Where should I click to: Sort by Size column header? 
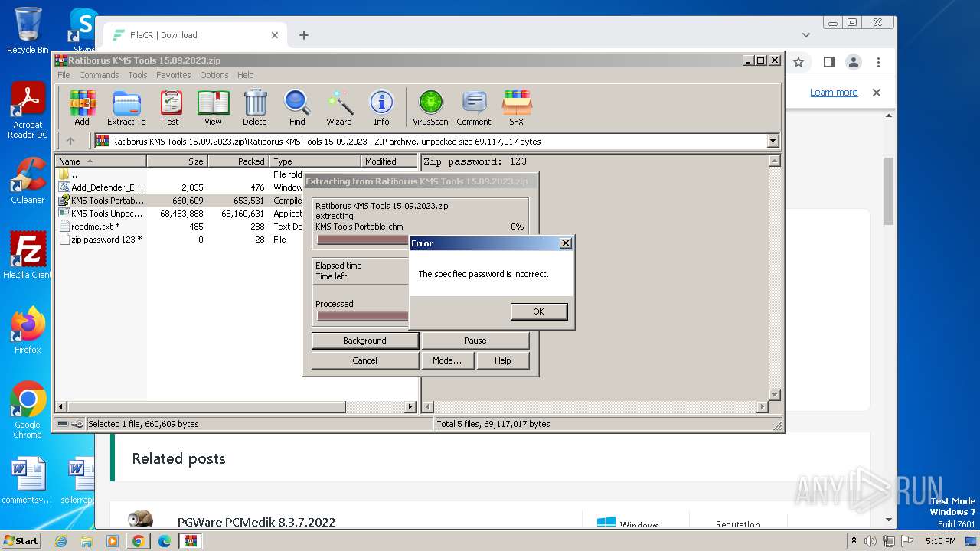tap(177, 161)
